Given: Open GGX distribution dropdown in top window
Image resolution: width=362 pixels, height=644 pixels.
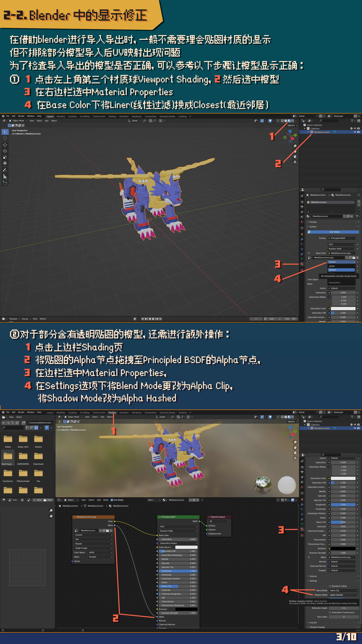Looking at the screenshot, I should 341,245.
